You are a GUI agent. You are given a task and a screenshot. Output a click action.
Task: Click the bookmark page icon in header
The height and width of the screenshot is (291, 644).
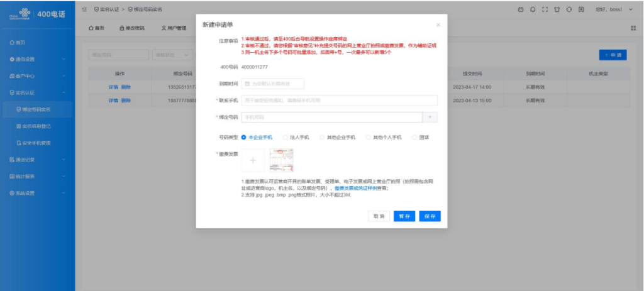(x=581, y=9)
